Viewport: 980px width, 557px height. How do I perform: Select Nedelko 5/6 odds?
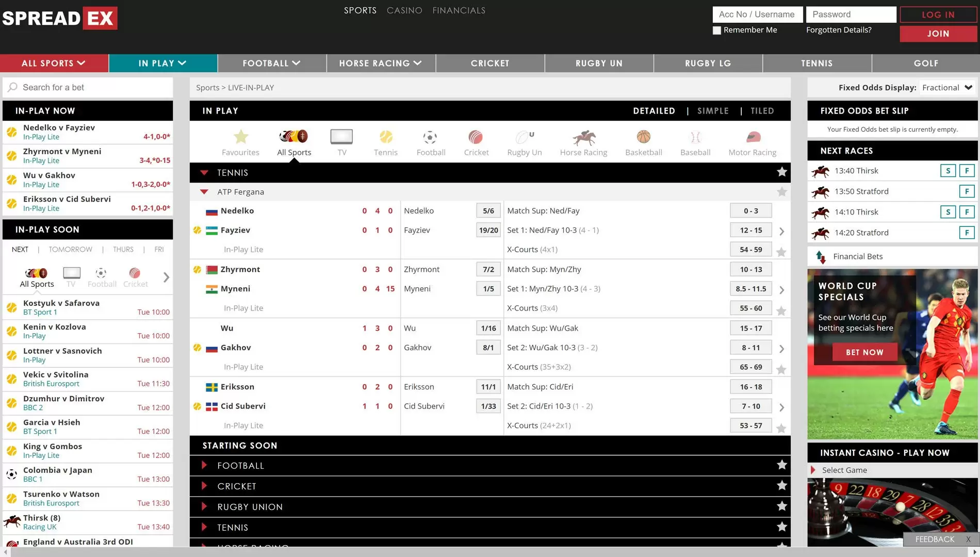tap(488, 210)
